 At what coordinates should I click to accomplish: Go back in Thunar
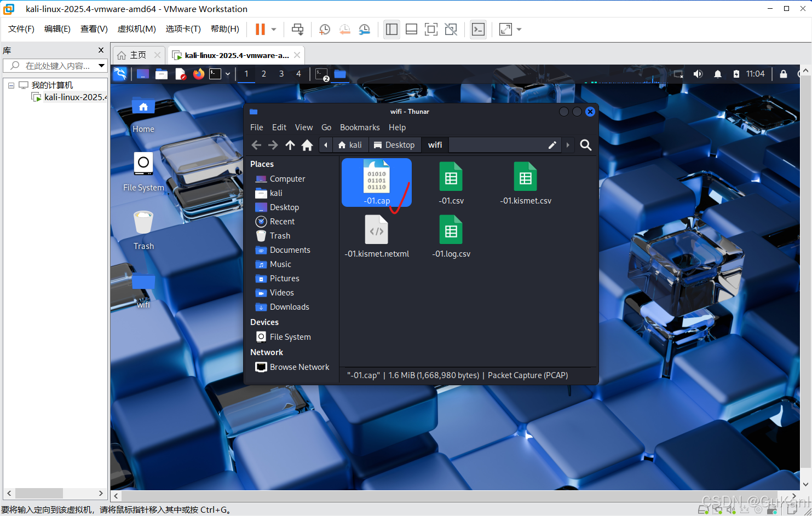tap(256, 145)
